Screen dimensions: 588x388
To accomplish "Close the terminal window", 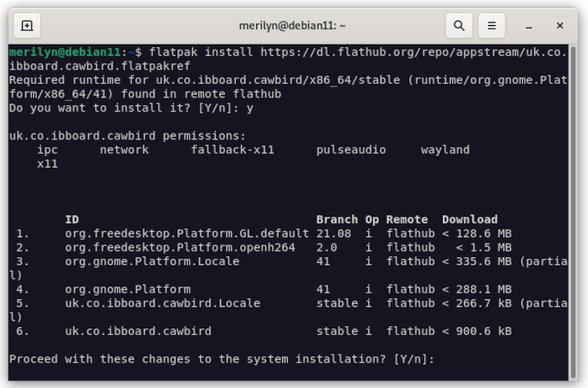I will [560, 25].
